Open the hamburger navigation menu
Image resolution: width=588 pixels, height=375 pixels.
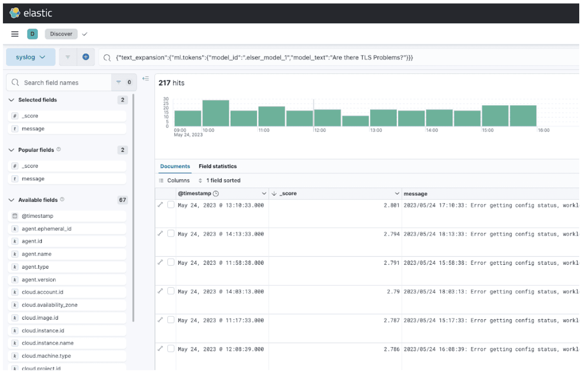(x=15, y=34)
